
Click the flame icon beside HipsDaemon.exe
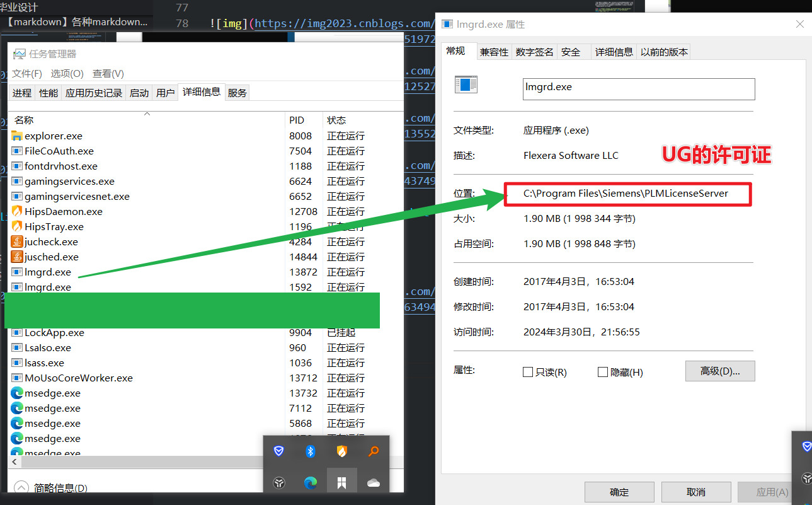pyautogui.click(x=17, y=211)
